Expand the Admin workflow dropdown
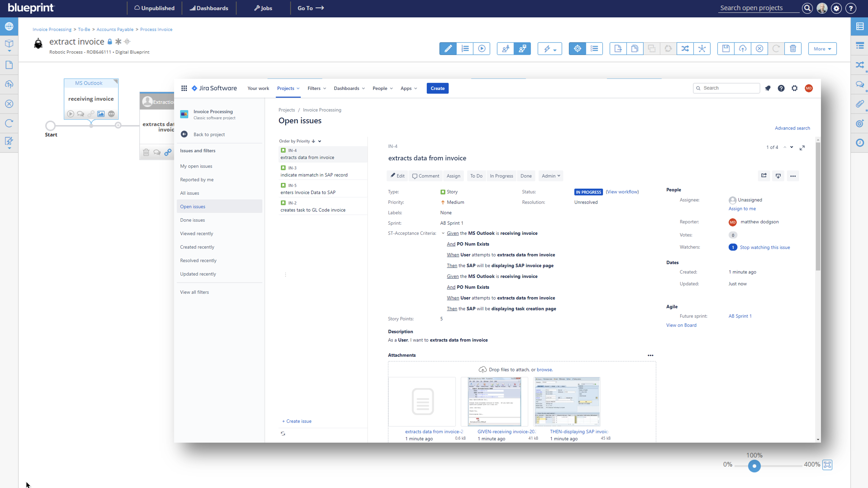 pos(551,176)
